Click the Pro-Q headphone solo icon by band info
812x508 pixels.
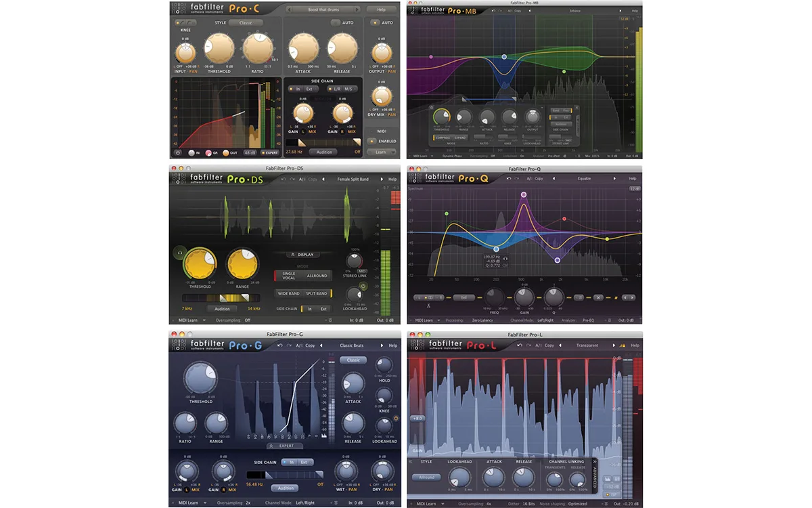coord(505,258)
